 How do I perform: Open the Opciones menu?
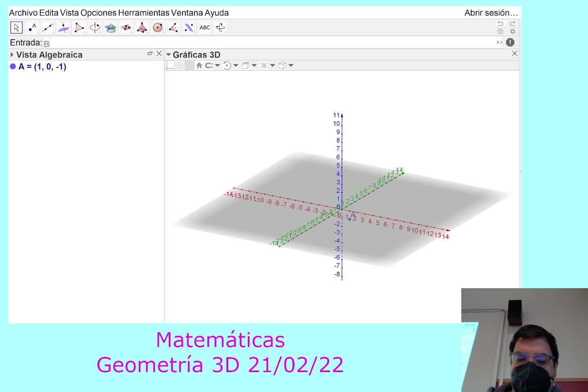pos(98,13)
